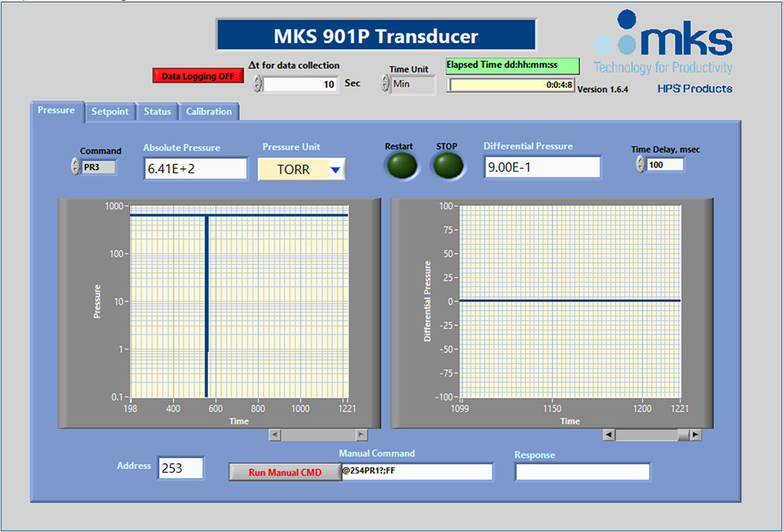Open the Calibration tab

[x=209, y=111]
